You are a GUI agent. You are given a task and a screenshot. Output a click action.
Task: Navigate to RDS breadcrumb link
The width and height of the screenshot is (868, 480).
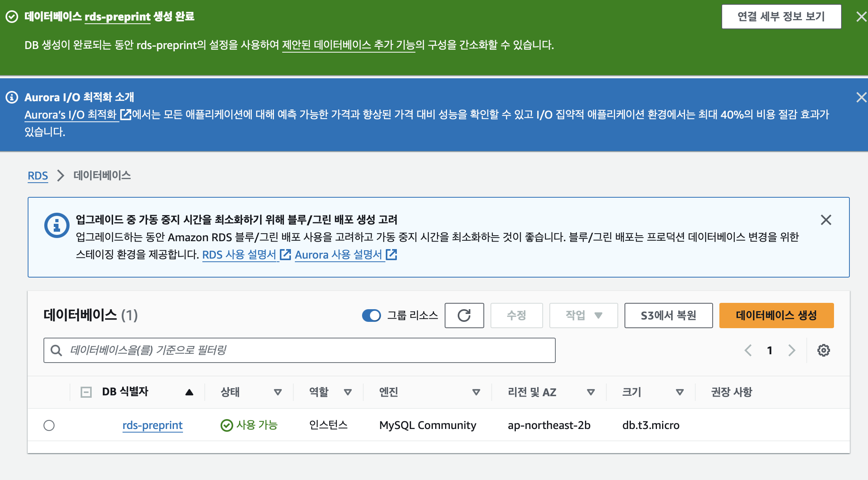coord(38,176)
